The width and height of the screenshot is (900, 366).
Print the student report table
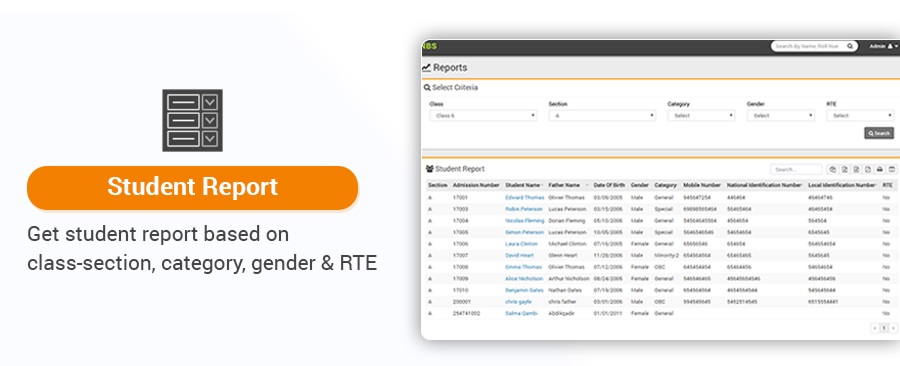click(x=879, y=169)
